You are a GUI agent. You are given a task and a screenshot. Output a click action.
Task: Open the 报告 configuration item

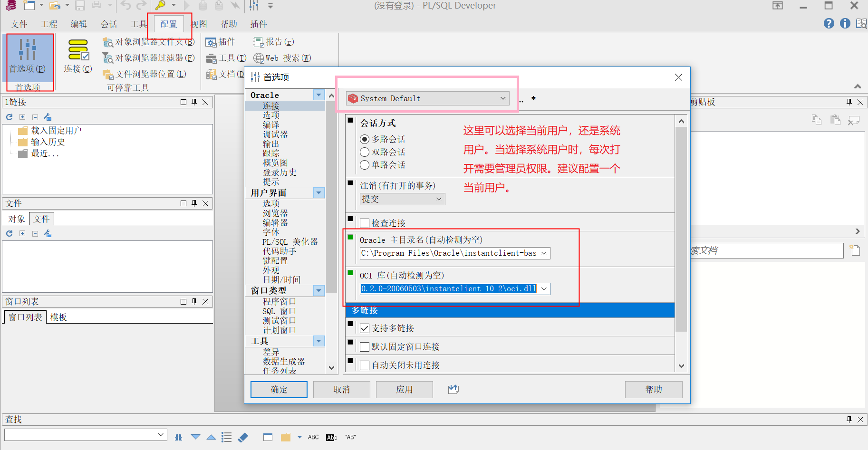coord(274,42)
